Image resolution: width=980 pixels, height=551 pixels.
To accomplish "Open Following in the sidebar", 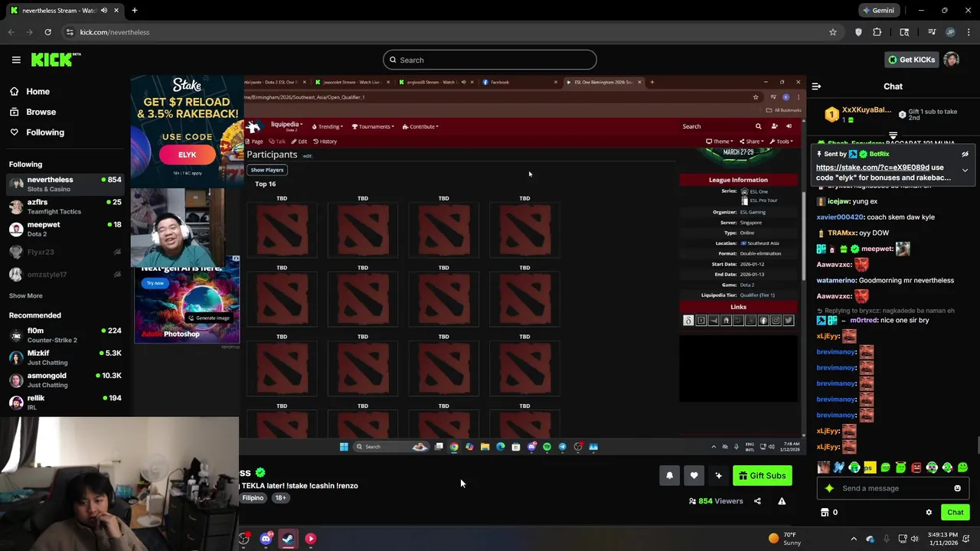I will tap(45, 132).
